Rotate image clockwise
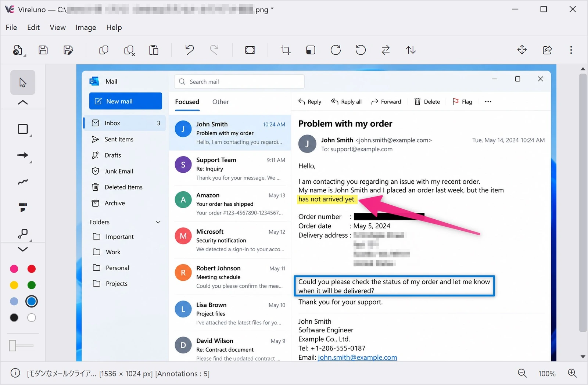 pyautogui.click(x=336, y=50)
